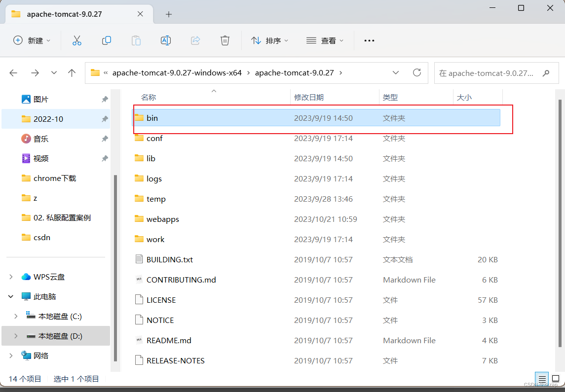Select the z folder in navigation pane
The height and width of the screenshot is (392, 565).
click(56, 198)
